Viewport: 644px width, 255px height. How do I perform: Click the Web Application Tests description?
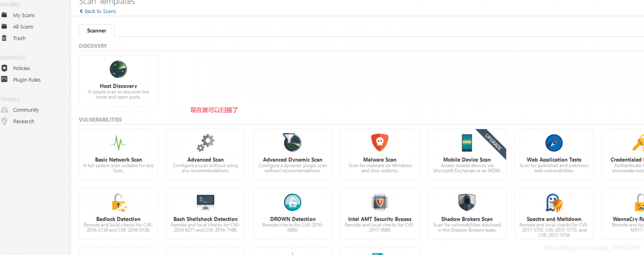click(x=554, y=168)
